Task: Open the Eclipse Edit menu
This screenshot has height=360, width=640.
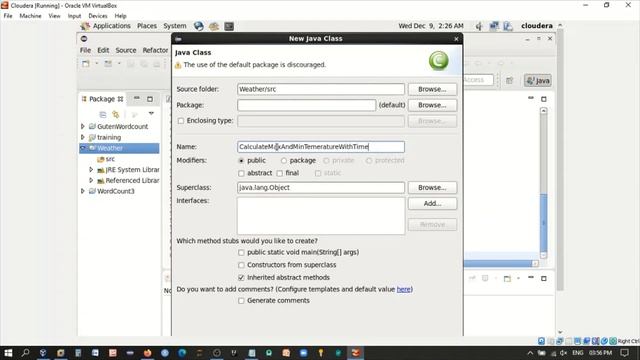Action: [103, 50]
